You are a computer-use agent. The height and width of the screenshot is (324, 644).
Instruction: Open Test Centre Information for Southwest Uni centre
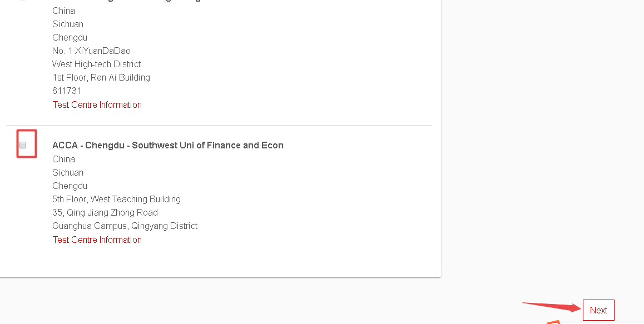(97, 240)
